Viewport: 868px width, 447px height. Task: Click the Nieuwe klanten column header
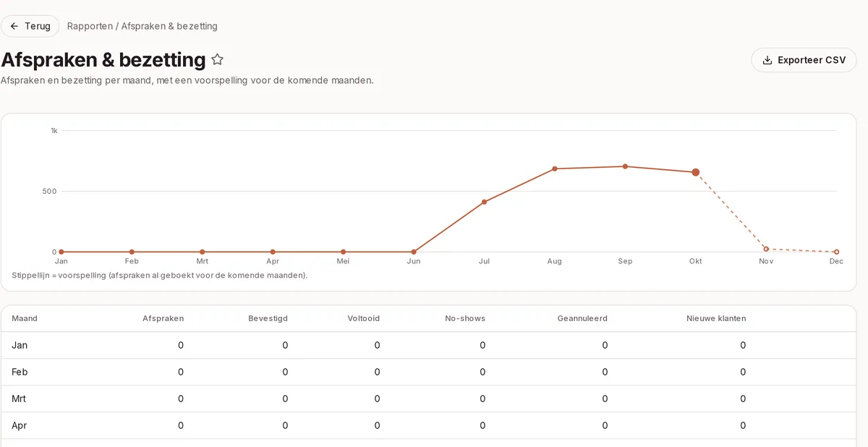pos(716,318)
